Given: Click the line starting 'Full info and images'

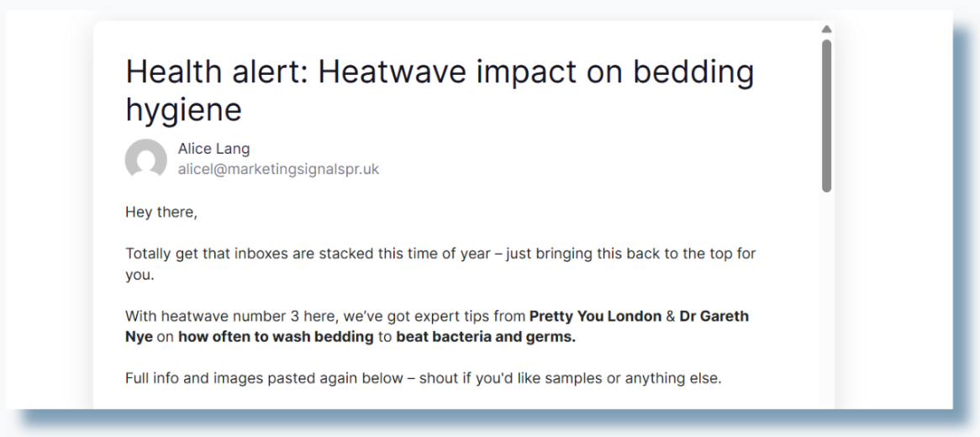Looking at the screenshot, I should (x=423, y=378).
